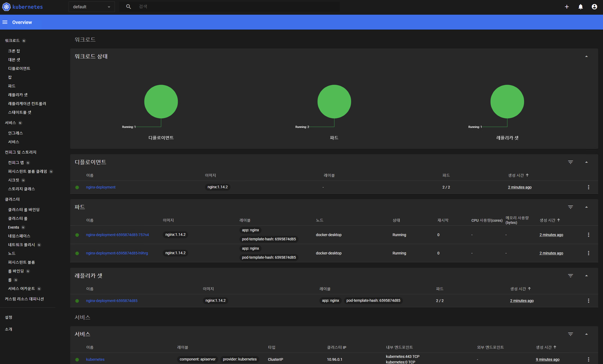Viewport: 603px width, 364px height.
Task: Collapse the 워크로드 상태 card
Action: [x=586, y=56]
